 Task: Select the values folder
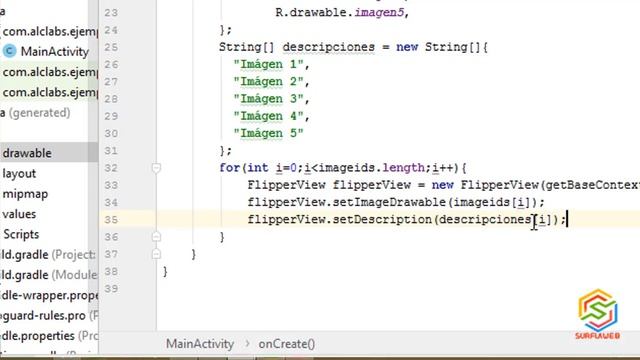click(19, 214)
